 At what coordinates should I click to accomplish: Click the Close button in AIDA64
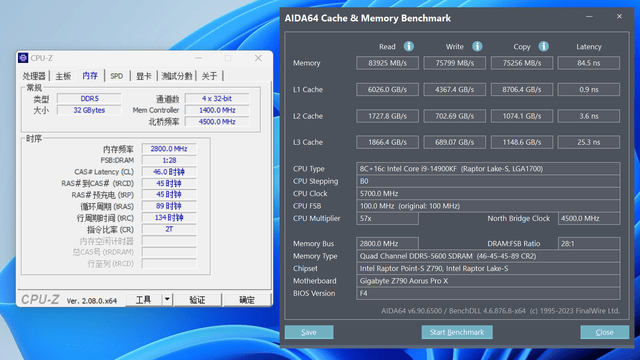coord(604,332)
